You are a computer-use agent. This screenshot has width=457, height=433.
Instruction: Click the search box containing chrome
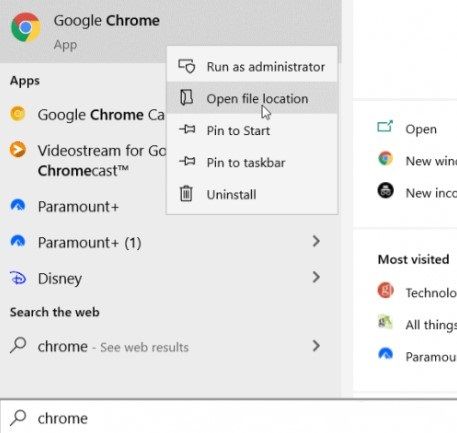(x=228, y=417)
